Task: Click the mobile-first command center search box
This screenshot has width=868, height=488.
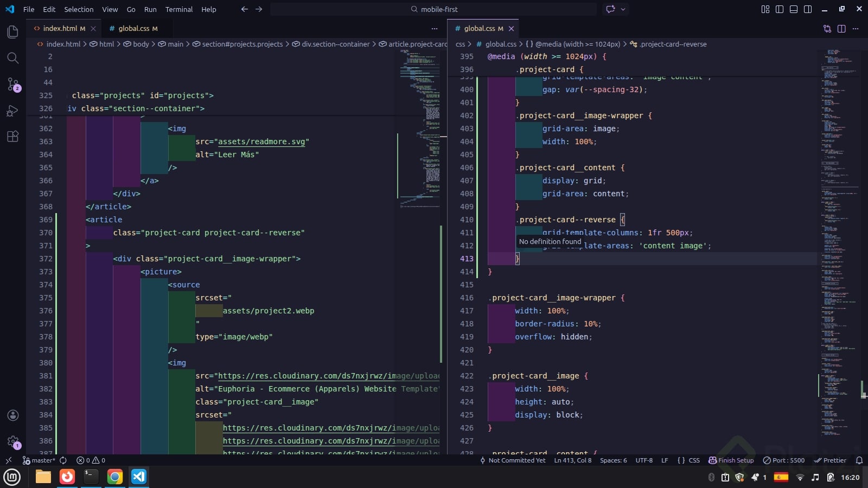Action: coord(434,9)
